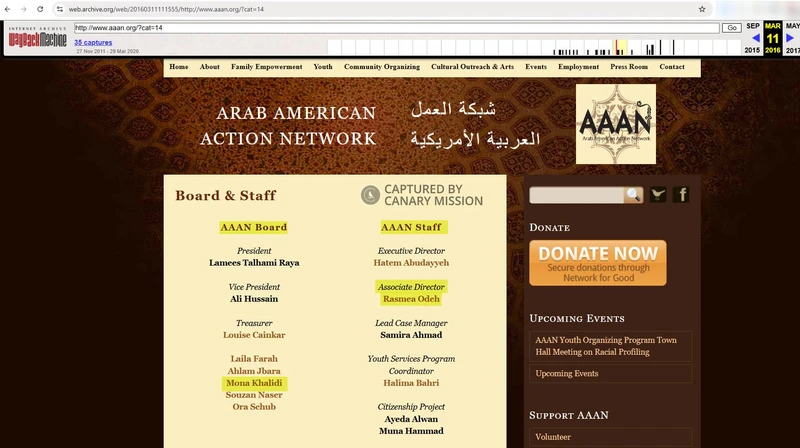This screenshot has width=800, height=448.
Task: Open the Twitter bird icon
Action: pos(658,194)
